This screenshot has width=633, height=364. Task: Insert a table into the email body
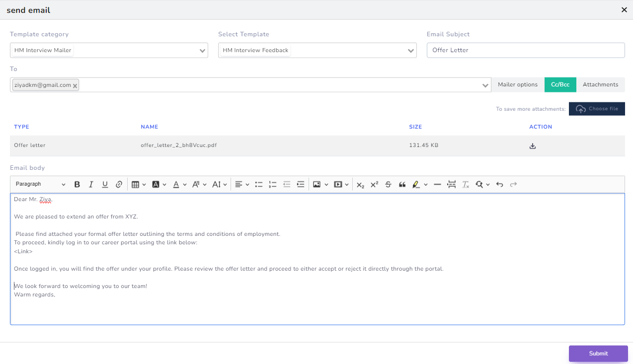(135, 184)
